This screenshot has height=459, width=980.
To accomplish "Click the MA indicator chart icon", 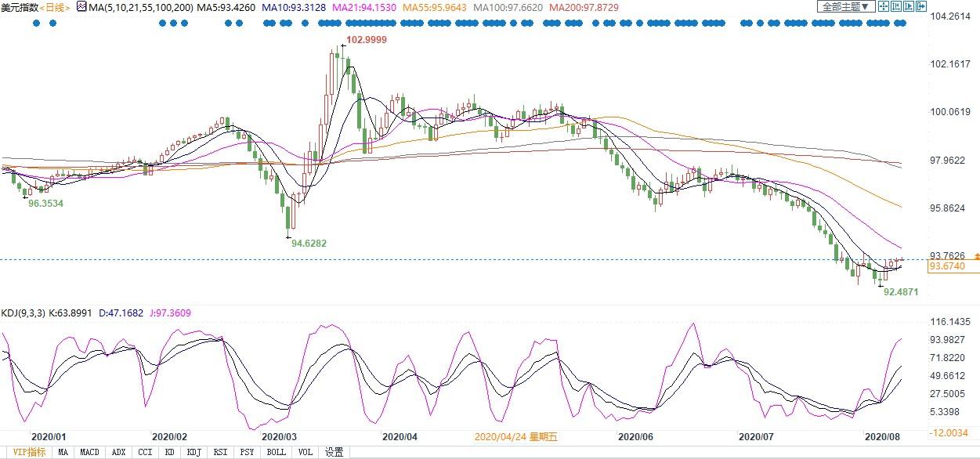I will [x=82, y=6].
